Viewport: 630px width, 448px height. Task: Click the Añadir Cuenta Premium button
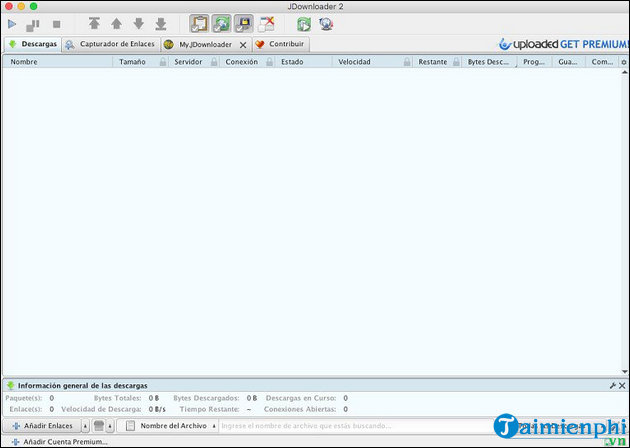pos(59,442)
